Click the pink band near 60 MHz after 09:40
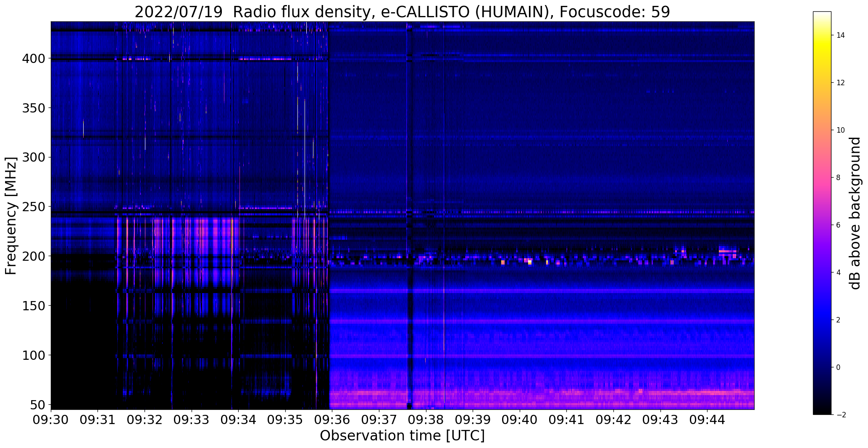The image size is (868, 448). [637, 393]
